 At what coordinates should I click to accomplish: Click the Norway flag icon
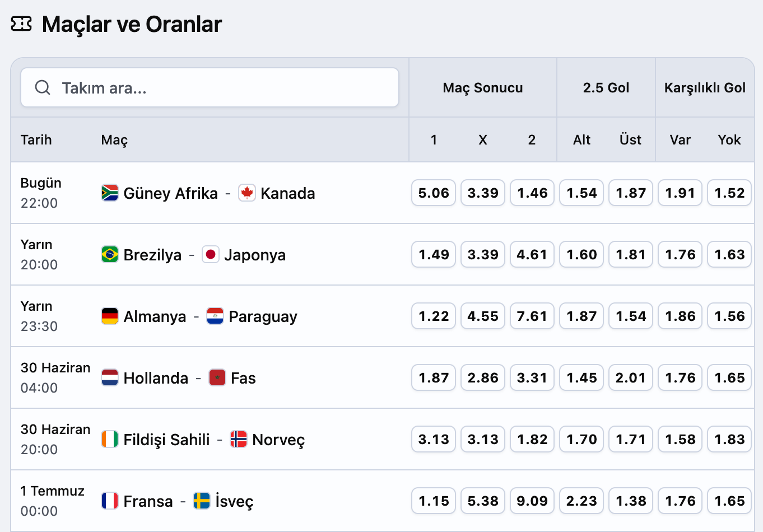point(239,439)
